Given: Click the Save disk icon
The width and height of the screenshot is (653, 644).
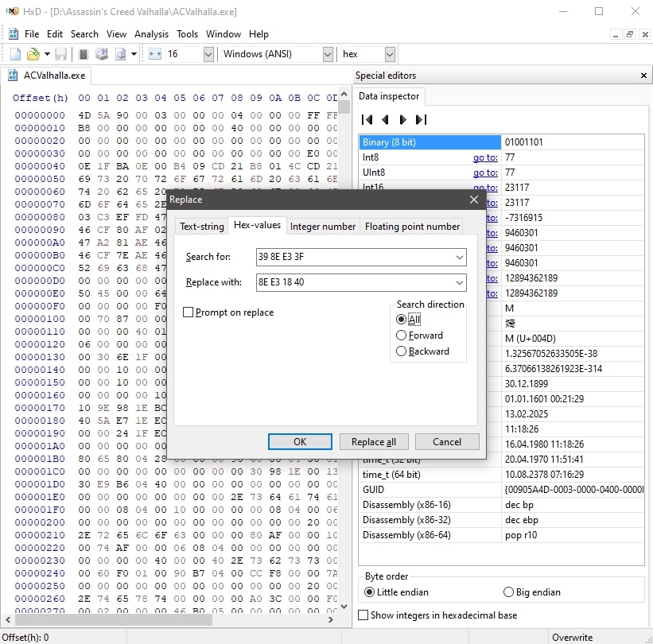Looking at the screenshot, I should coord(60,54).
